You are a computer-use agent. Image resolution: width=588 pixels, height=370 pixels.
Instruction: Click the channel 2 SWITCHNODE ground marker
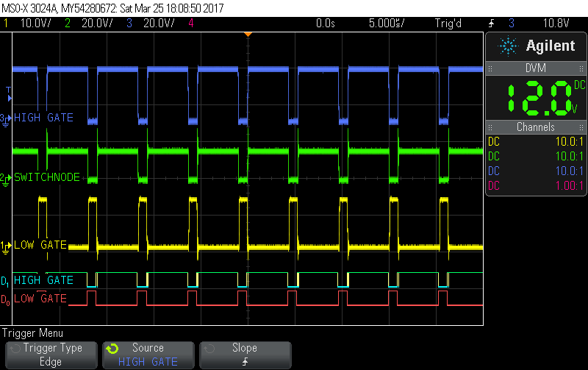(6, 177)
